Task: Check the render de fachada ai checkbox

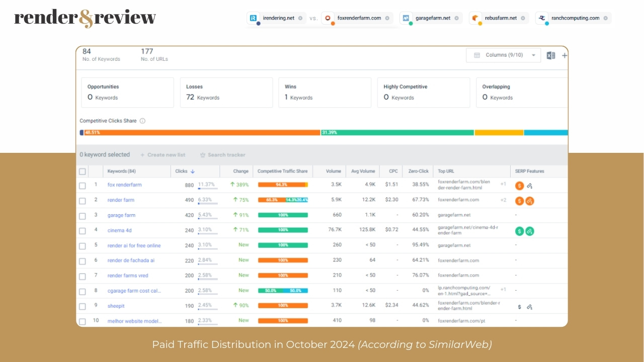Action: pyautogui.click(x=83, y=261)
